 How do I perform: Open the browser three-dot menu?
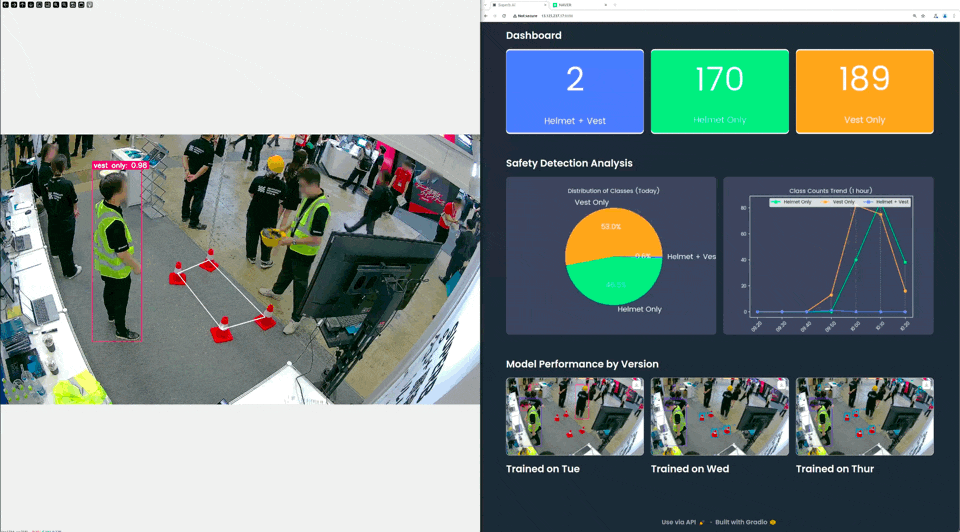954,16
